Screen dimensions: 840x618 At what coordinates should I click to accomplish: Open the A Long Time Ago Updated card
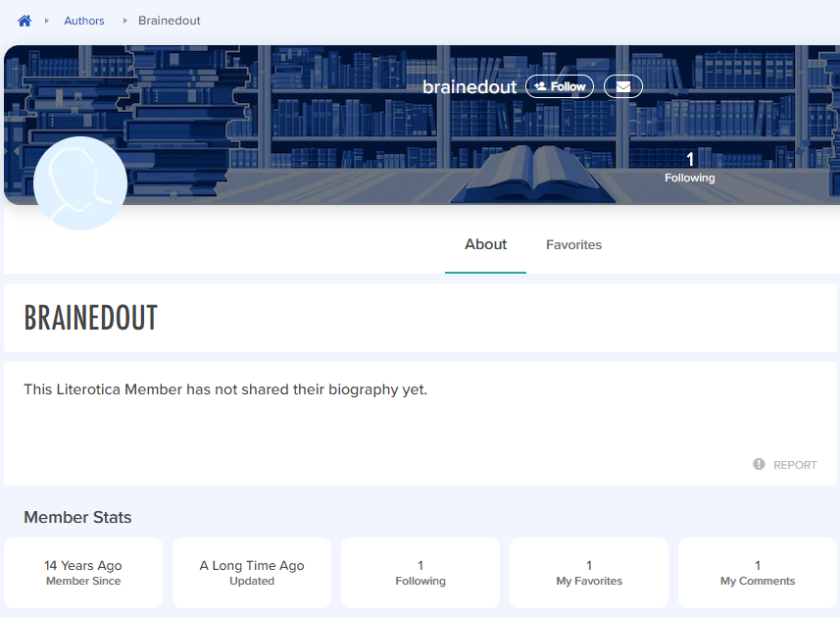(x=252, y=573)
